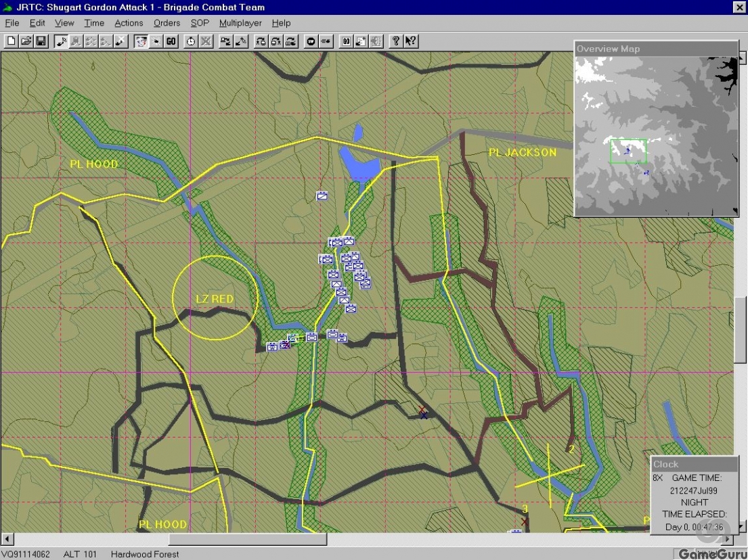Close the JRTC application window
This screenshot has width=748, height=560.
pyautogui.click(x=739, y=7)
